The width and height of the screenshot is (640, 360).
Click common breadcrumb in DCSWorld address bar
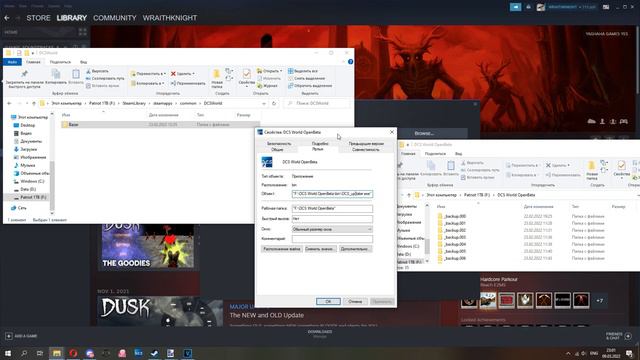[x=188, y=104]
